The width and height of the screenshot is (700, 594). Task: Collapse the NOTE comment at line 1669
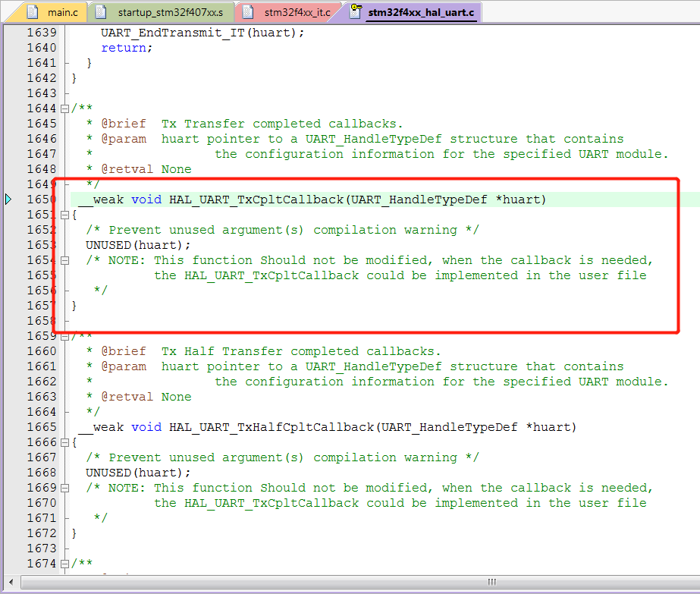pos(64,488)
